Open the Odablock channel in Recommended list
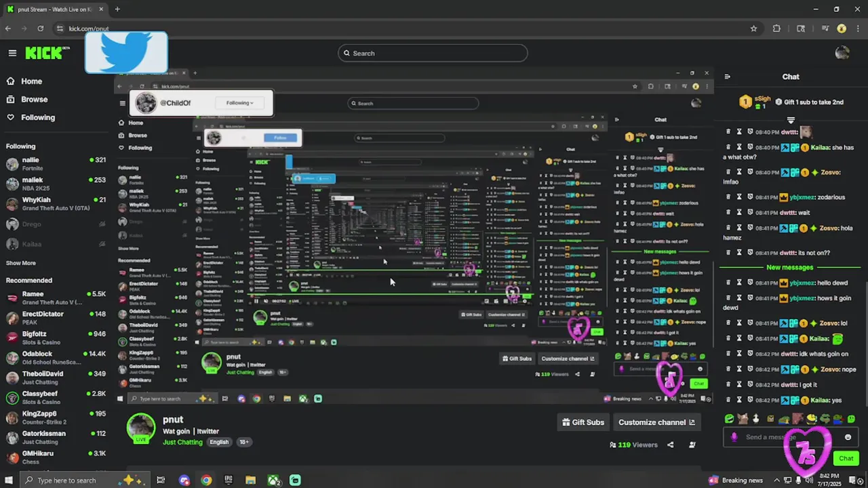Screen dimensions: 868x488 point(56,357)
